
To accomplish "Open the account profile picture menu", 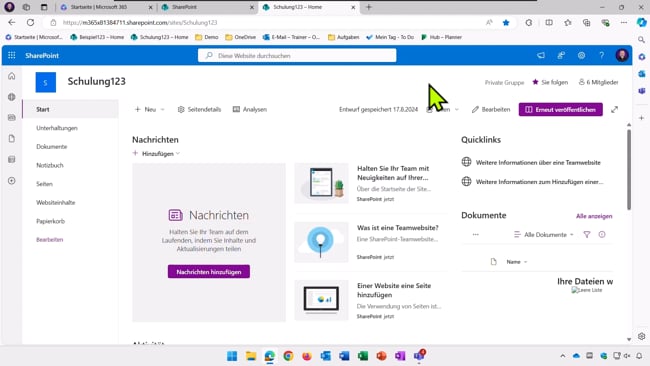I will point(622,56).
